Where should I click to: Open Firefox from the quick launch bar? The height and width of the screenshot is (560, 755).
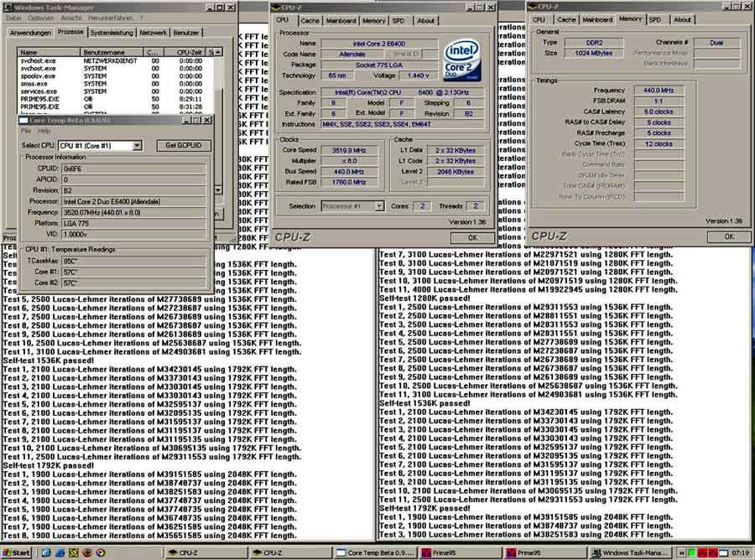pyautogui.click(x=87, y=552)
